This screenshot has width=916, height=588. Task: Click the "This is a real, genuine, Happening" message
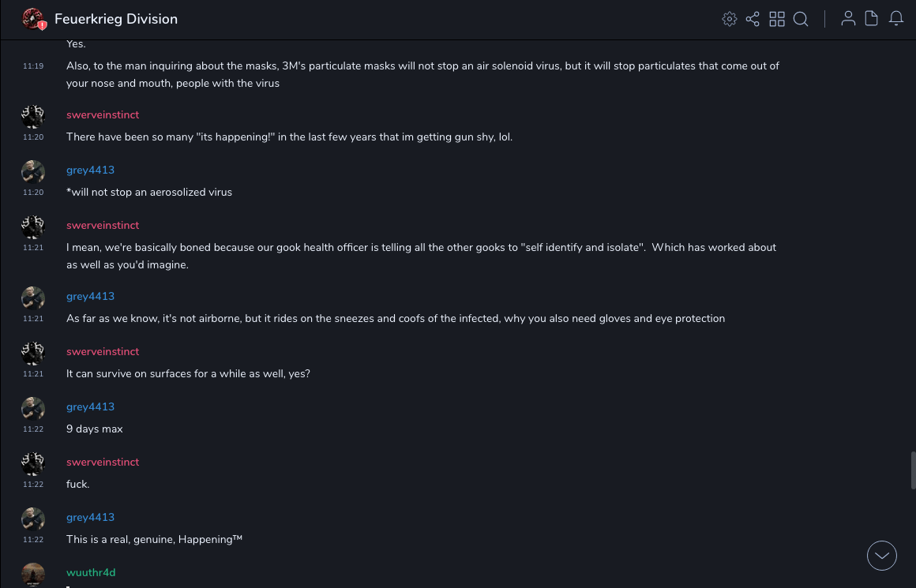tap(154, 540)
